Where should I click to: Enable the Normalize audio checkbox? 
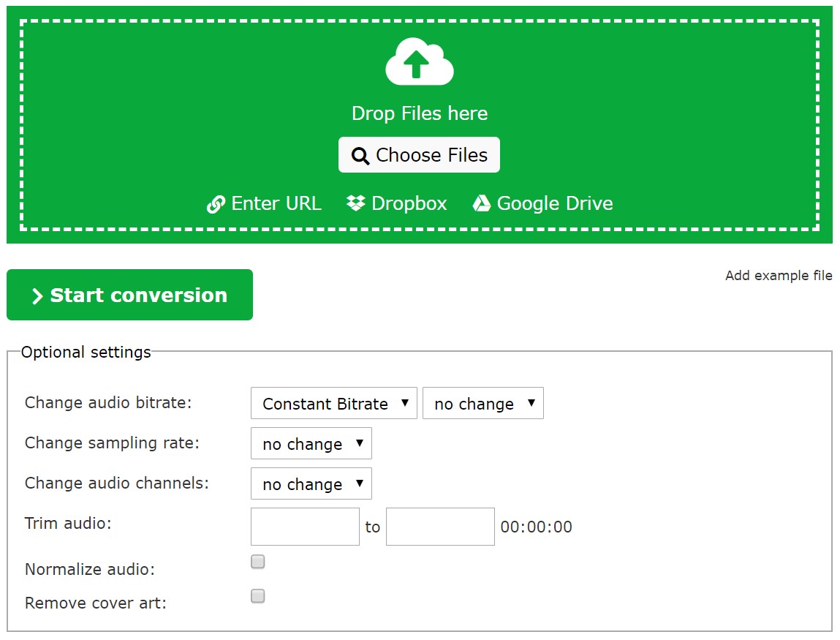[x=257, y=562]
